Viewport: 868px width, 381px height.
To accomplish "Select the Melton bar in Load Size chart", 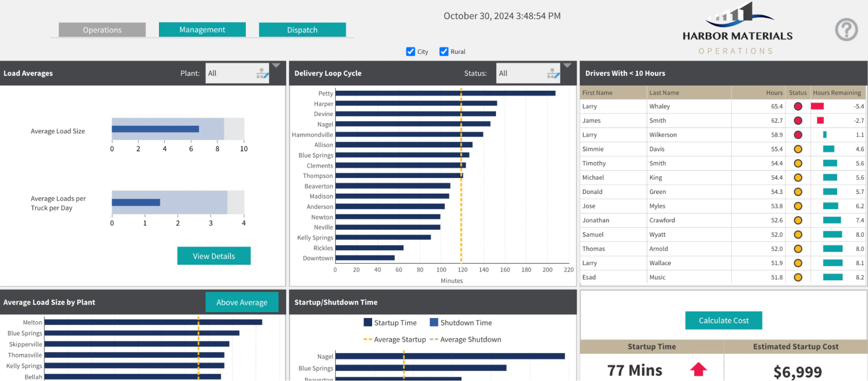I will click(153, 322).
